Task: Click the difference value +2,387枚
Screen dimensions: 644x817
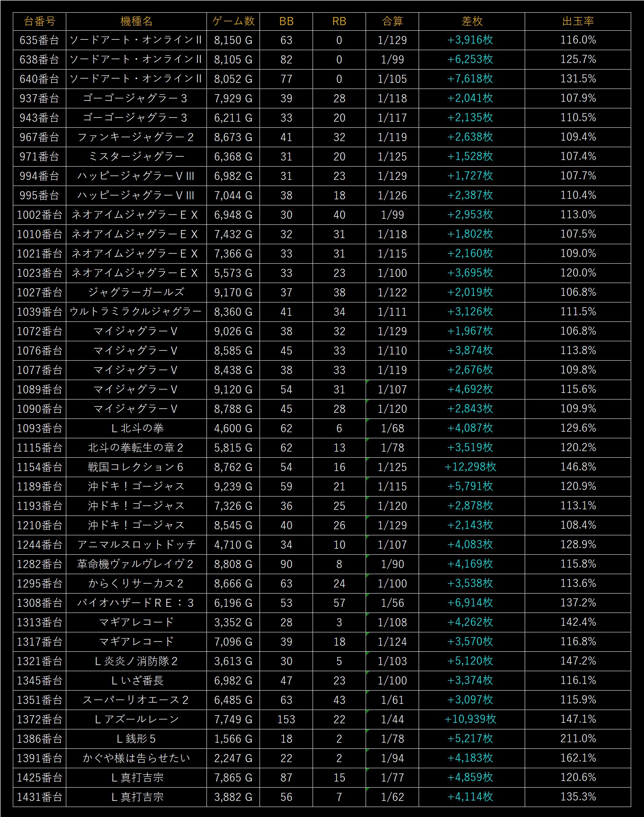Action: [x=470, y=195]
